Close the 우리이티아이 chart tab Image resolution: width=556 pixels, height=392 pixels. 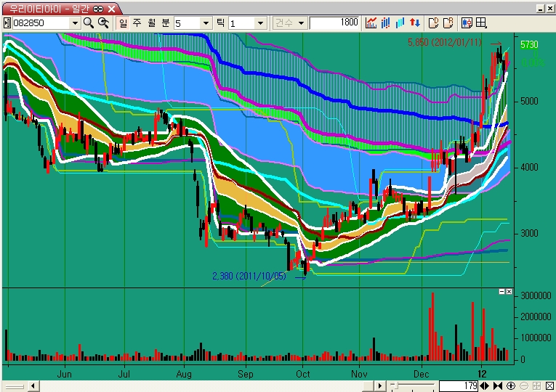pos(110,8)
